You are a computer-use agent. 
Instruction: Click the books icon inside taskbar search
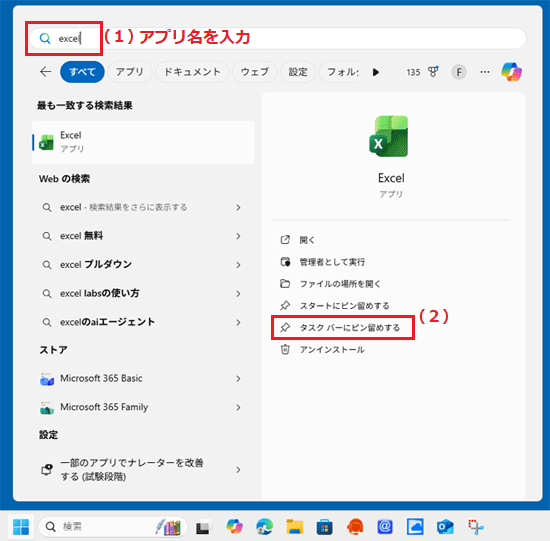169,527
